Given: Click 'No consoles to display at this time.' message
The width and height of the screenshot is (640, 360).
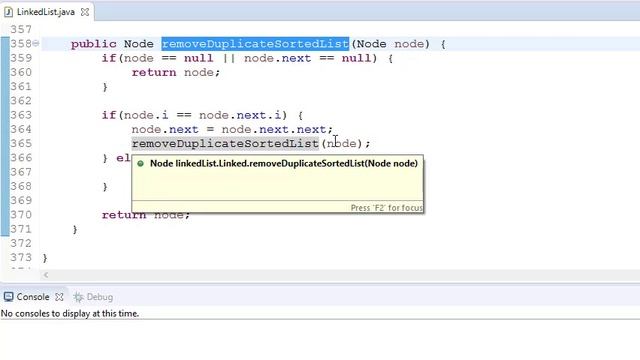Looking at the screenshot, I should click(70, 313).
